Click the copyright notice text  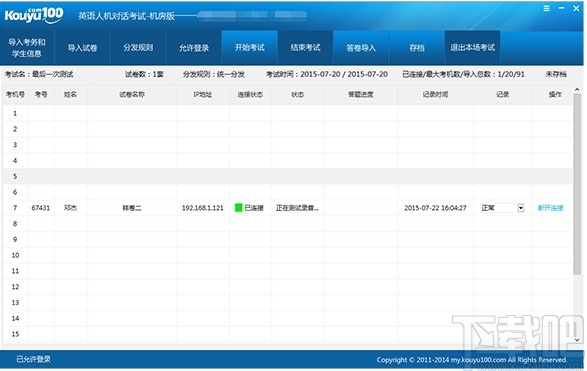(472, 360)
